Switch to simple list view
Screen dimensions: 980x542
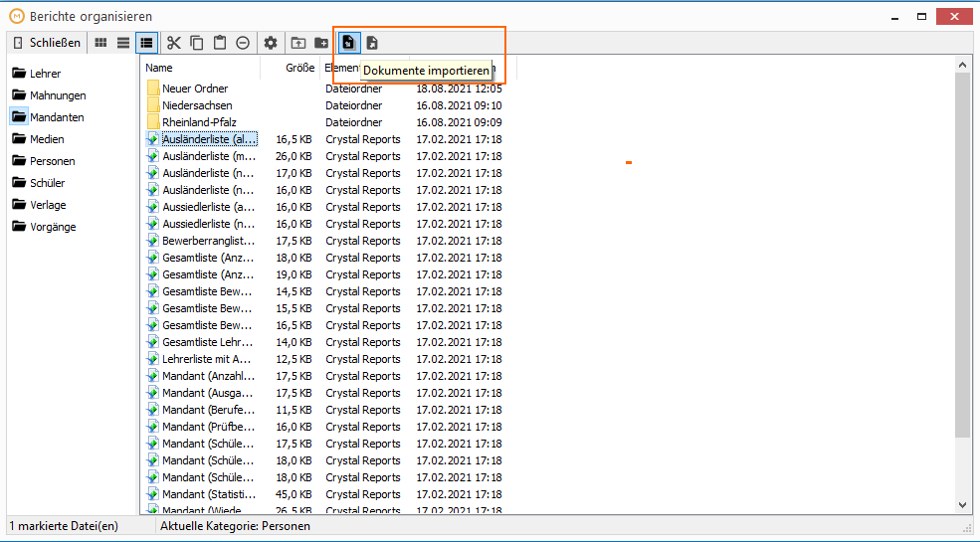(x=123, y=43)
